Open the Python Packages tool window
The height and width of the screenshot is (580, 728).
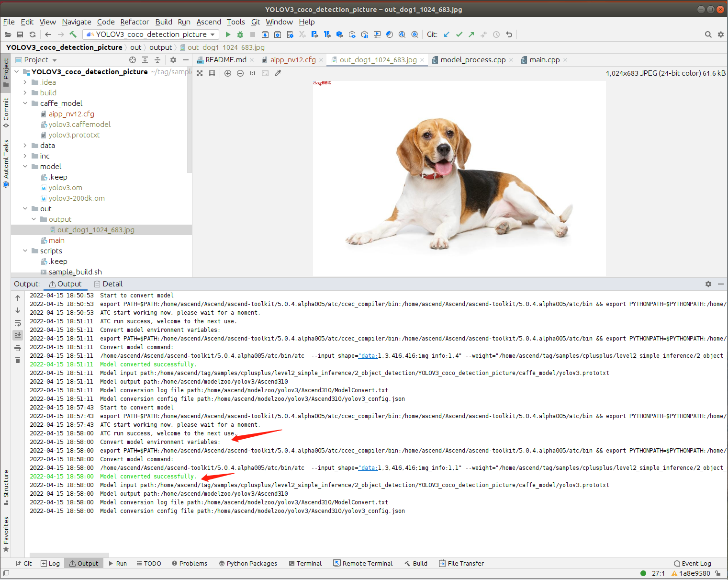click(248, 564)
